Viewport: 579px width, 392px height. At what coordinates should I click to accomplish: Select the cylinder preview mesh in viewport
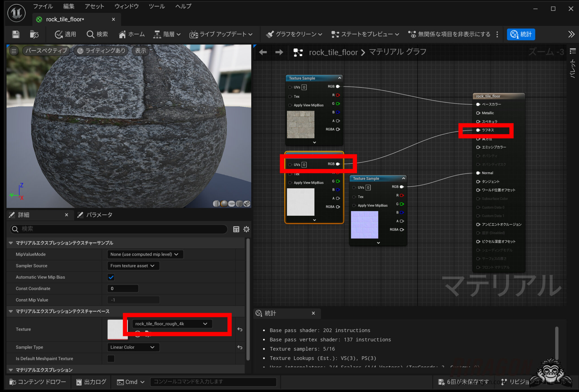[216, 204]
